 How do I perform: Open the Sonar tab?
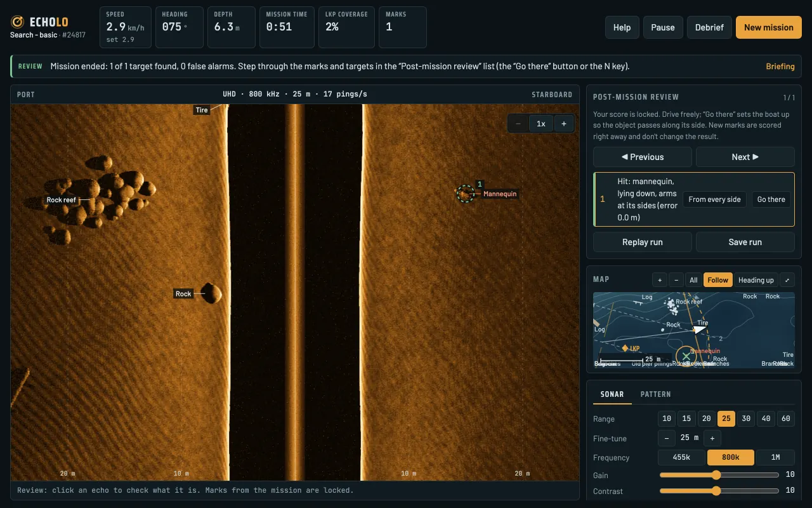(612, 394)
